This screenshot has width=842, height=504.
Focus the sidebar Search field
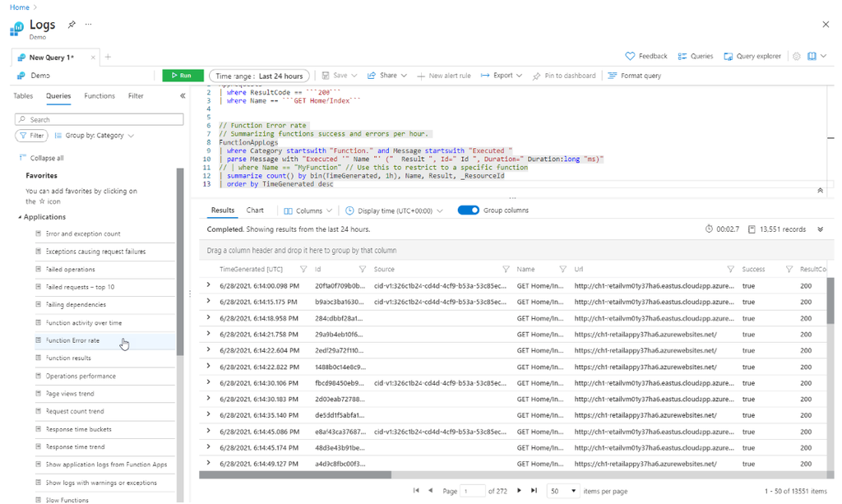coord(99,119)
